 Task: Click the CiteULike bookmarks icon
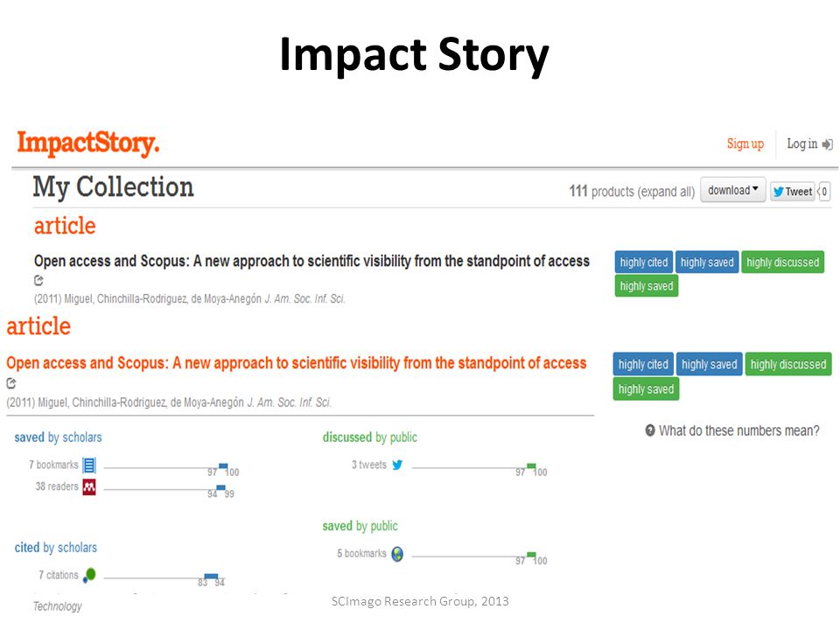click(89, 465)
